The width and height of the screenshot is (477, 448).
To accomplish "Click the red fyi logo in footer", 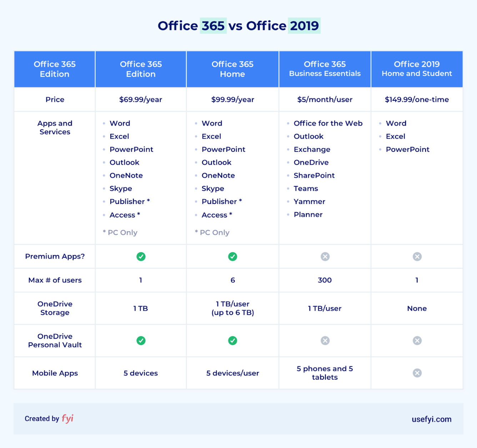I will pyautogui.click(x=67, y=418).
